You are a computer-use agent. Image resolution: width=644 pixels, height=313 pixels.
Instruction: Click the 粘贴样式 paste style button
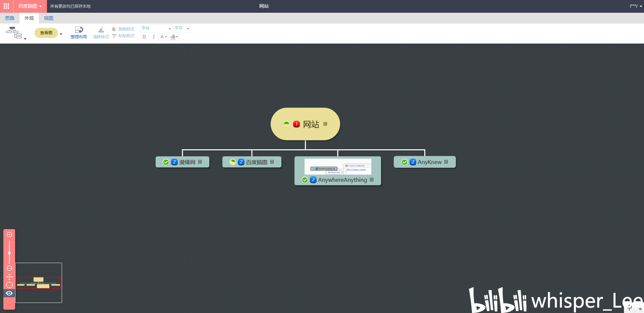(x=123, y=36)
